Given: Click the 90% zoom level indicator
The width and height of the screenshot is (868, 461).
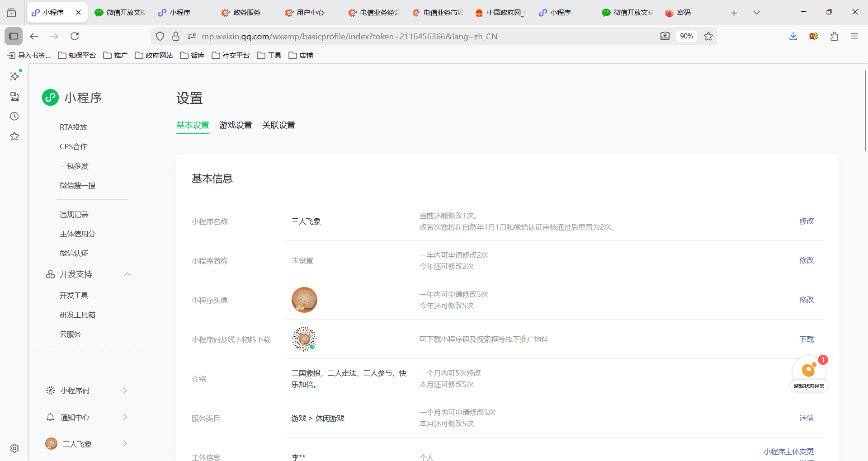Looking at the screenshot, I should coord(686,36).
